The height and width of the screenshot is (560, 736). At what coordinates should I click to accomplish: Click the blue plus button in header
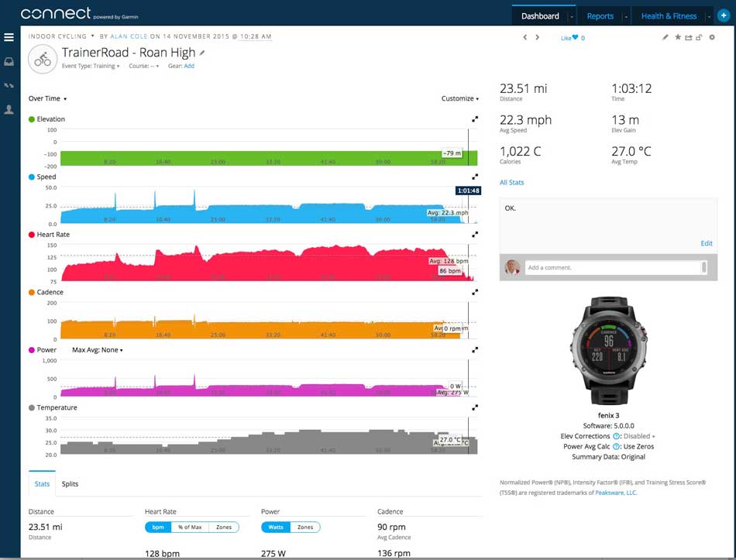[x=724, y=16]
